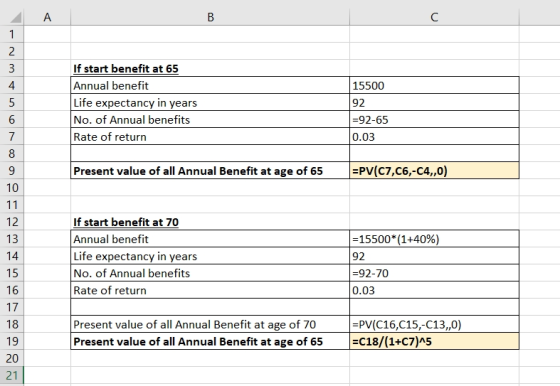
Task: Select row 21 header
Action: 12,375
